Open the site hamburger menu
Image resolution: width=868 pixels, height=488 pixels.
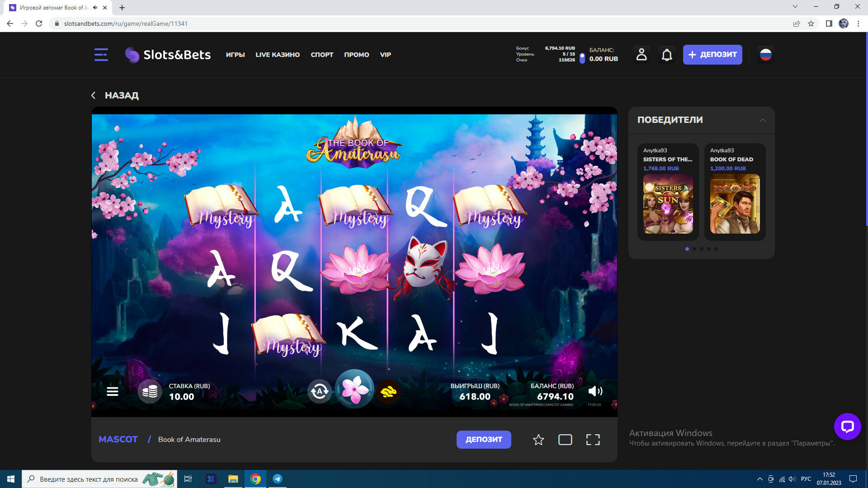[x=101, y=55]
